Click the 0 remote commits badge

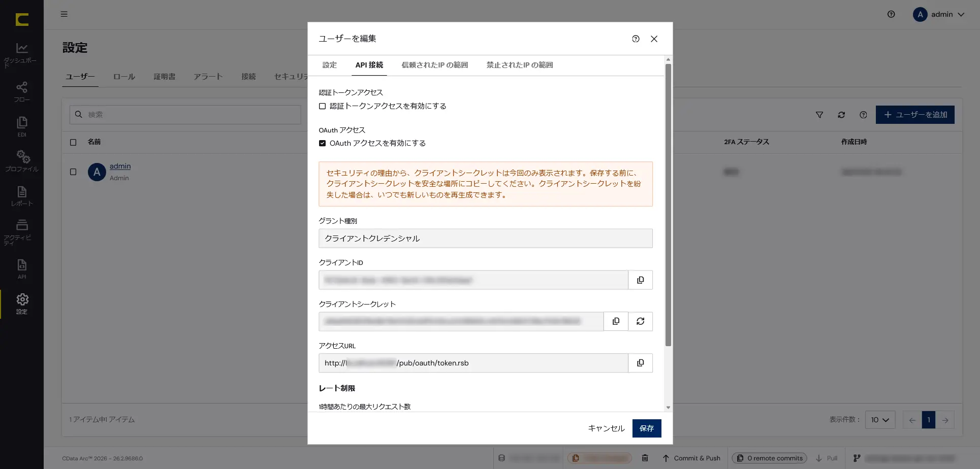tap(769, 458)
